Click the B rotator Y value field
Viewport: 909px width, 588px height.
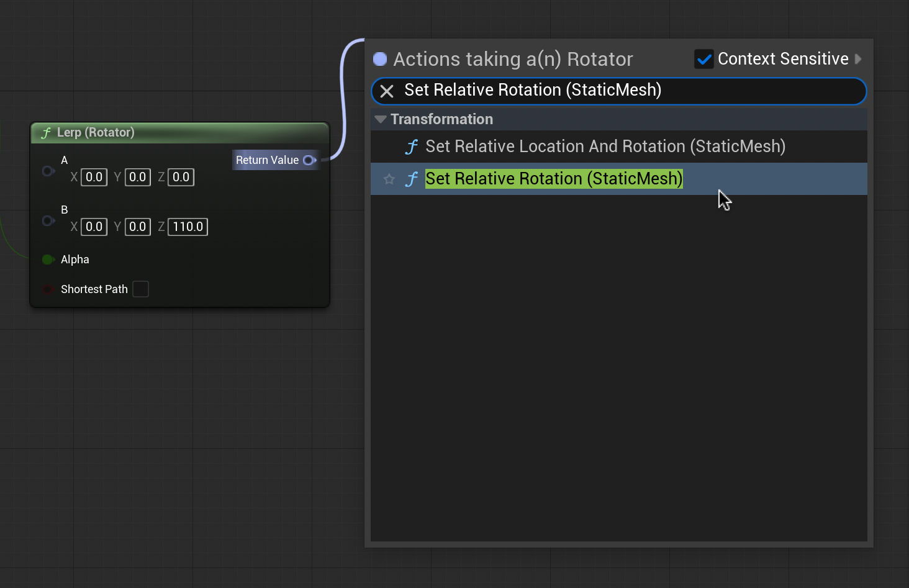pos(137,227)
